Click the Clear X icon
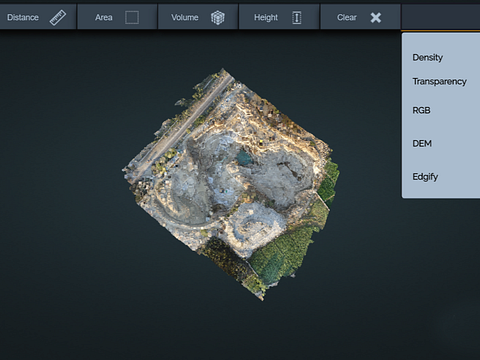 tap(376, 18)
